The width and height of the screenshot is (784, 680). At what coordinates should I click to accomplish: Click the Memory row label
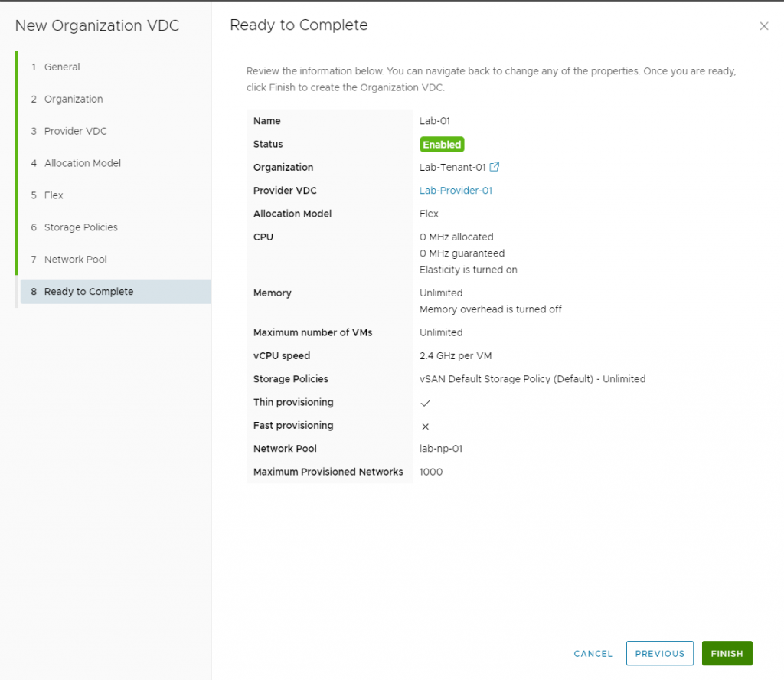[273, 293]
